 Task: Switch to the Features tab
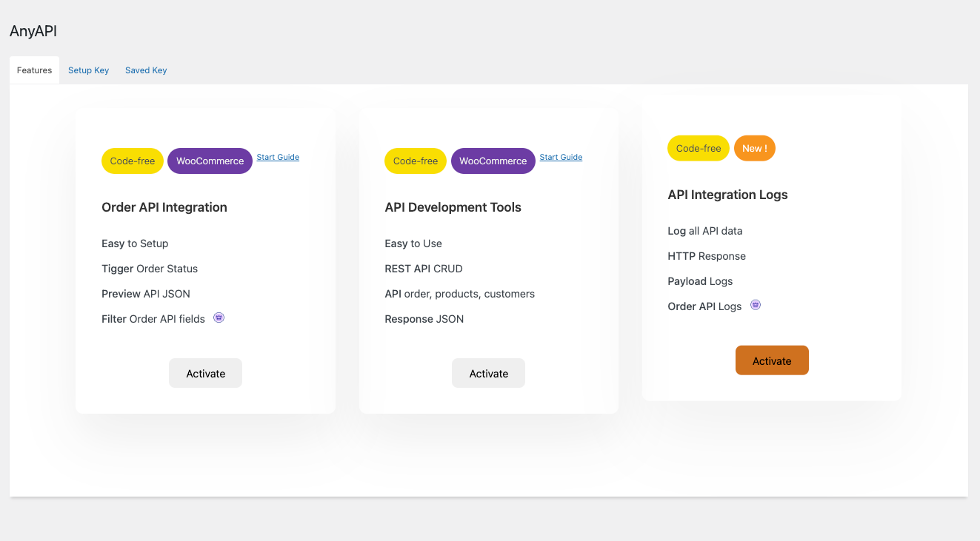(34, 70)
